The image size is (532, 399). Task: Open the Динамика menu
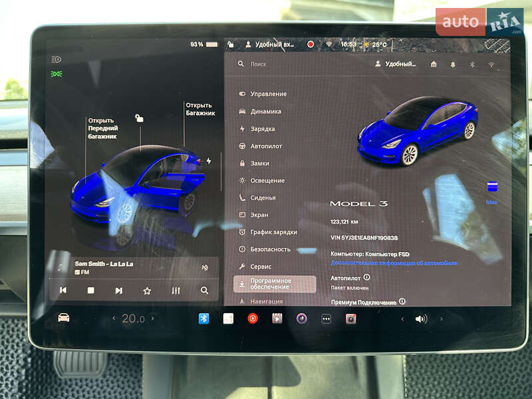[x=261, y=111]
